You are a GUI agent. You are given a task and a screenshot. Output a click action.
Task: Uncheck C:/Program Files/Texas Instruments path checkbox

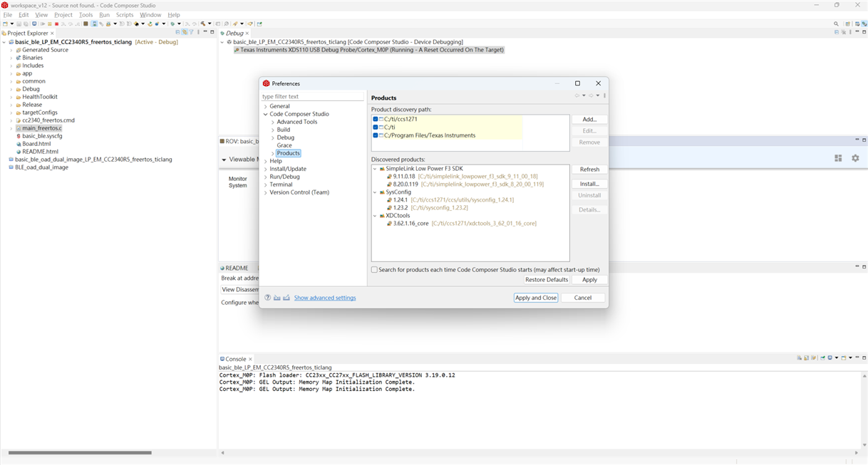tap(376, 135)
